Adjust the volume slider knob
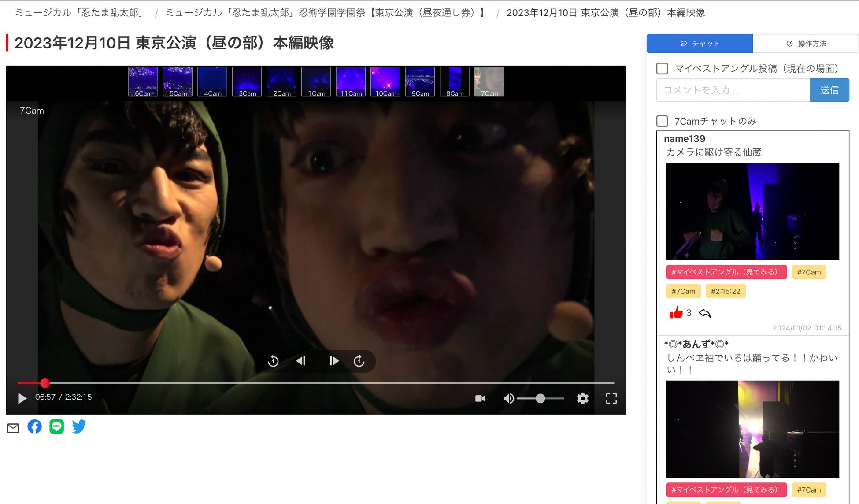This screenshot has width=859, height=504. 541,399
